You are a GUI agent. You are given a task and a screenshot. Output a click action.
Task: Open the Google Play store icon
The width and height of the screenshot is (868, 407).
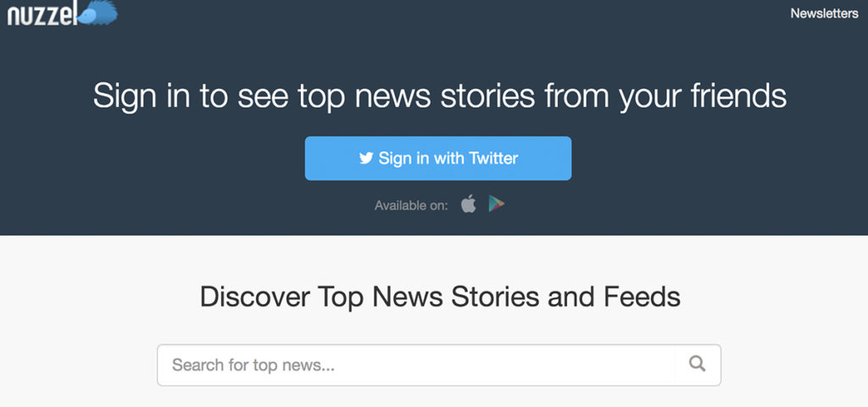[497, 204]
